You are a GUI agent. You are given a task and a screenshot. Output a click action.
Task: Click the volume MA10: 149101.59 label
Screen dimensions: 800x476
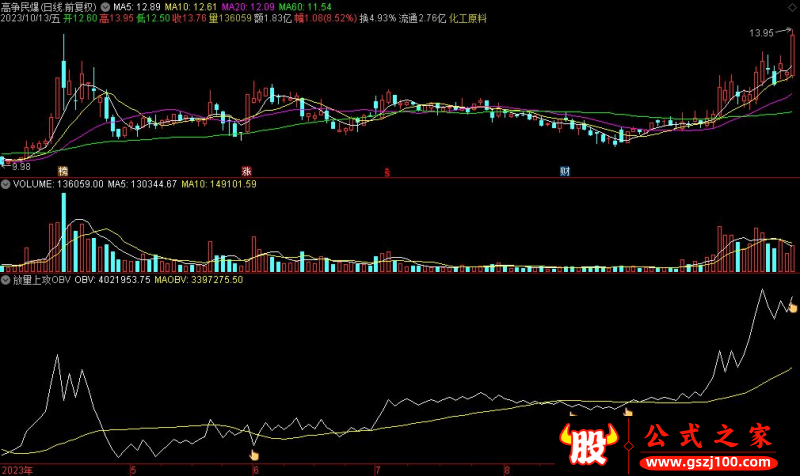tap(219, 184)
